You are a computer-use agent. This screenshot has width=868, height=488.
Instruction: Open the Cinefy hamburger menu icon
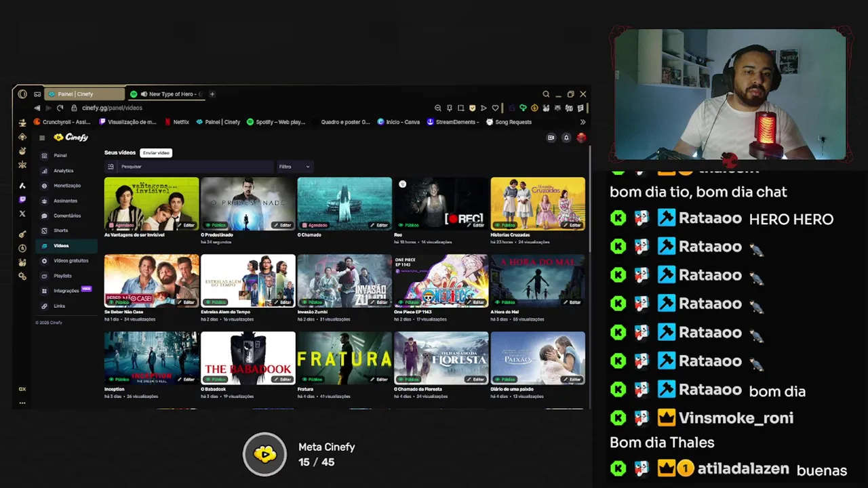41,138
